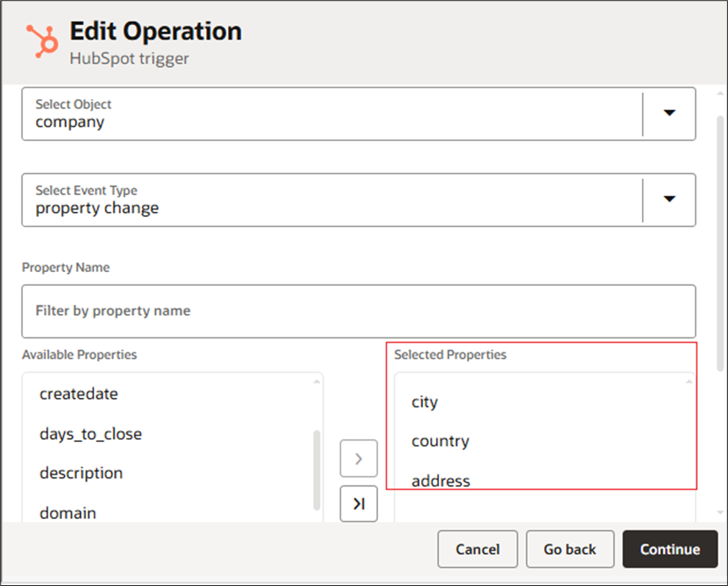This screenshot has width=728, height=586.
Task: Click the move all properties right button
Action: point(358,504)
